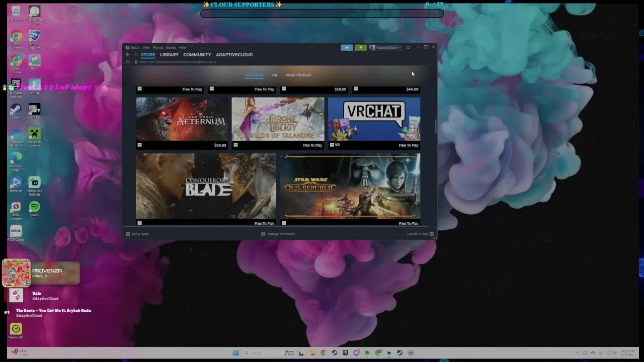Open the taskbar clock and date
Screen dimensions: 644x362
point(627,352)
